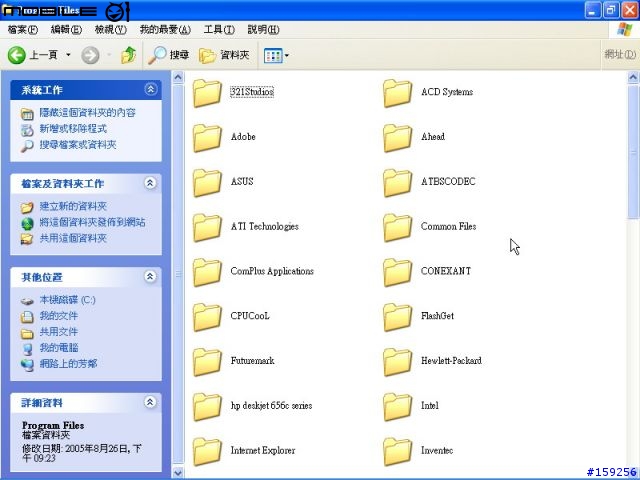This screenshot has width=640, height=480.
Task: Select the Futuremark folder icon
Action: coord(207,362)
